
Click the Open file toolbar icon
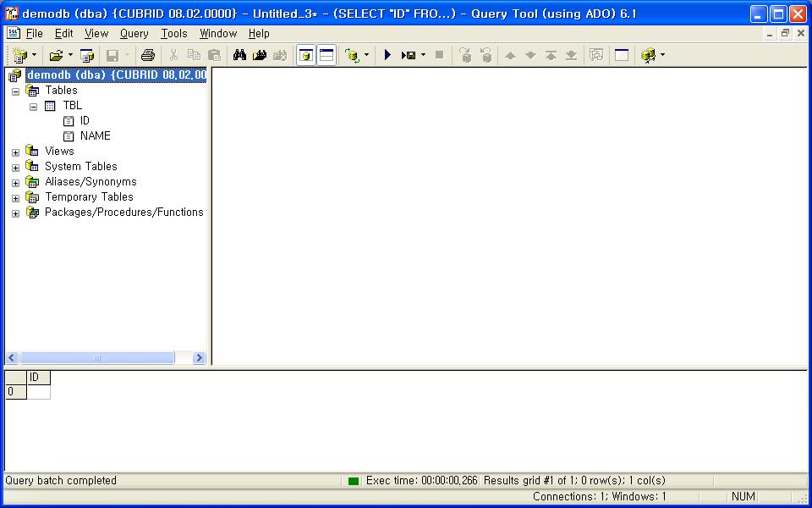click(56, 55)
